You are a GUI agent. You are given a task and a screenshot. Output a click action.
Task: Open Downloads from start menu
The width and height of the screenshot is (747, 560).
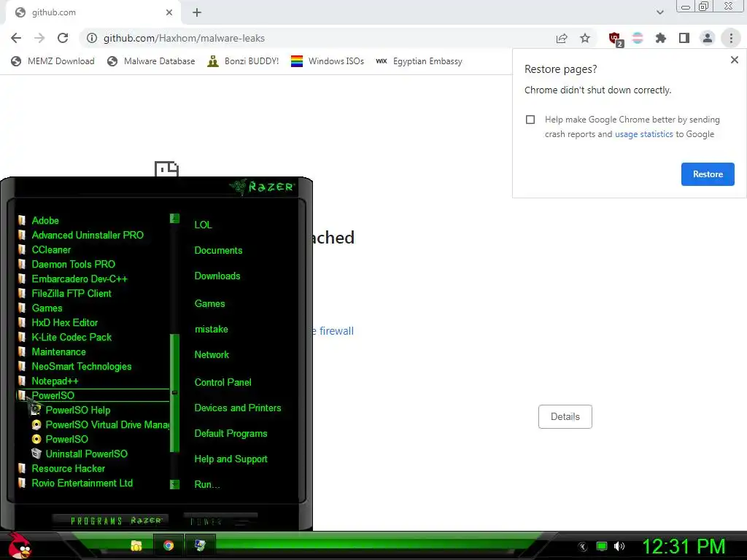click(217, 276)
